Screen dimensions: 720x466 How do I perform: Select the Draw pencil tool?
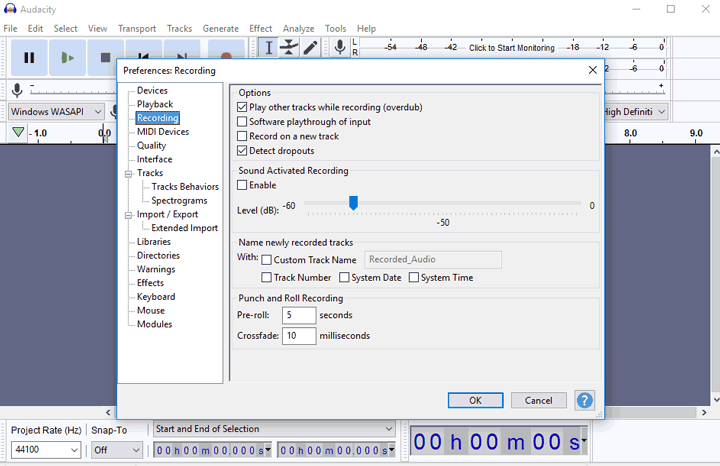click(x=310, y=47)
